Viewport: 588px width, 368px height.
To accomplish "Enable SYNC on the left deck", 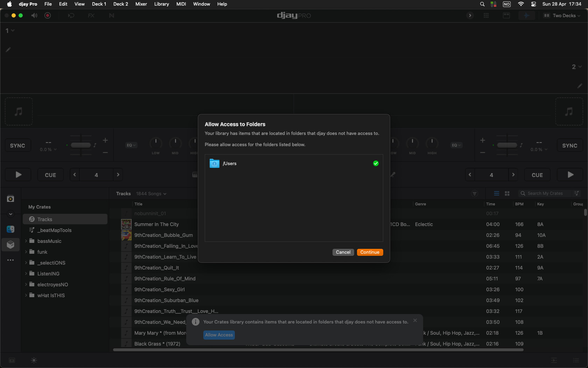I will tap(18, 145).
